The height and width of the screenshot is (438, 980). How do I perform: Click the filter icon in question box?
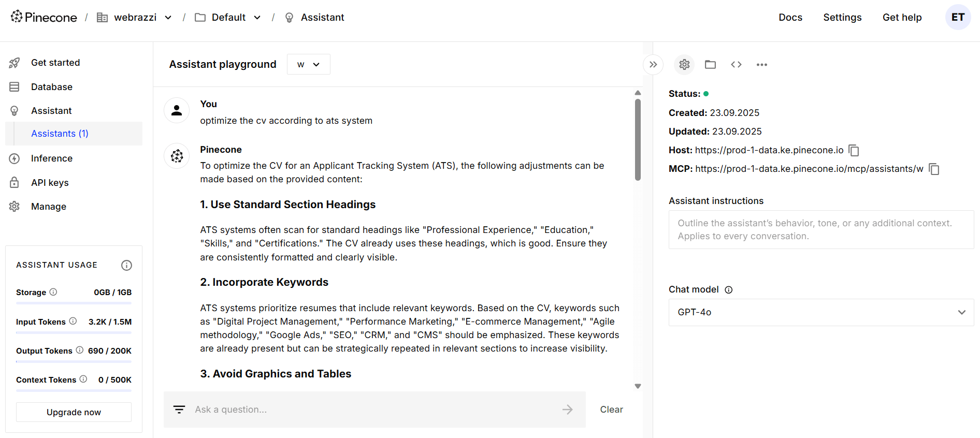pyautogui.click(x=179, y=410)
